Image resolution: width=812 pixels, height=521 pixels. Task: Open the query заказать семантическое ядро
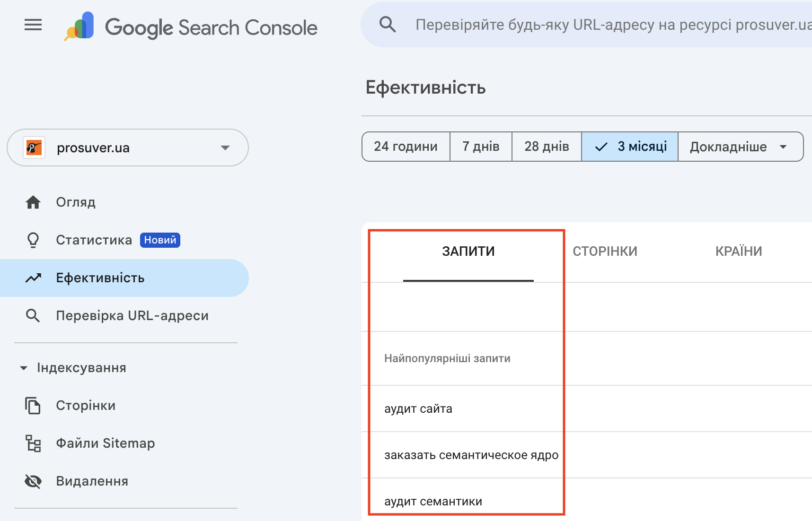(x=471, y=455)
